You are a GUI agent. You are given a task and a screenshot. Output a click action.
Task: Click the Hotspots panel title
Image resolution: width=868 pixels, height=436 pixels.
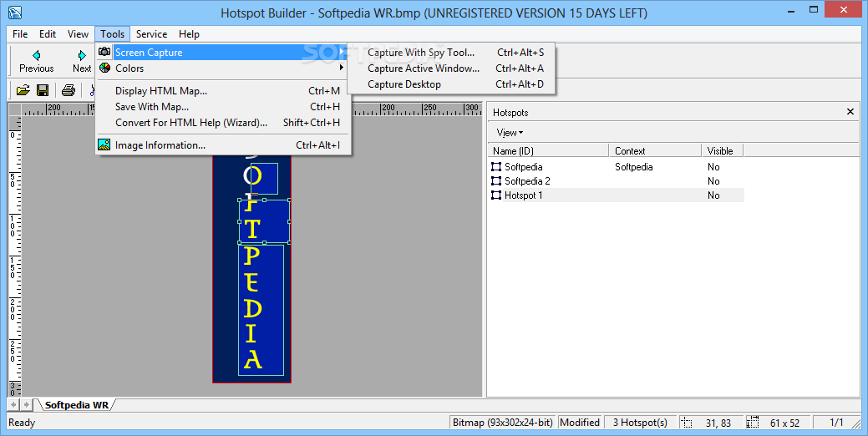(x=510, y=112)
